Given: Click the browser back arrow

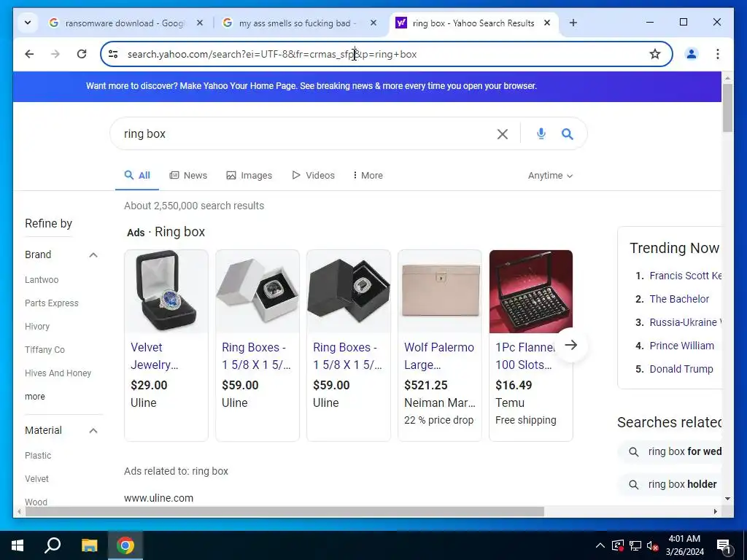Looking at the screenshot, I should click(29, 54).
